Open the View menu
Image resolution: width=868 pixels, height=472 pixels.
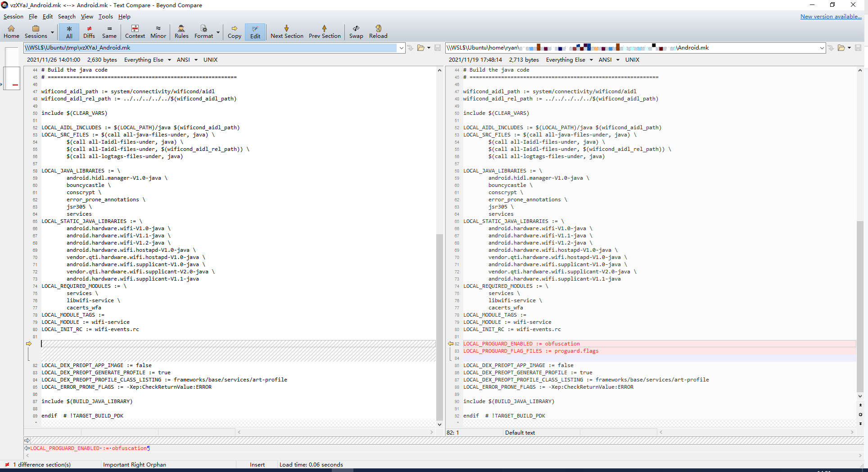(87, 17)
